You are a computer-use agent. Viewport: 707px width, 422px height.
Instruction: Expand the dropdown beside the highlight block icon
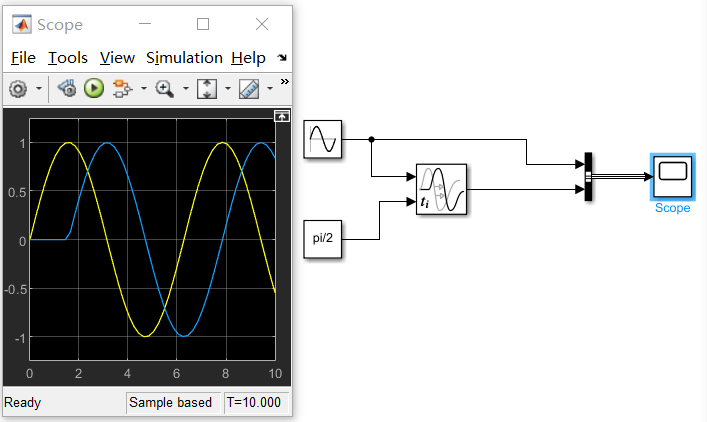[143, 88]
